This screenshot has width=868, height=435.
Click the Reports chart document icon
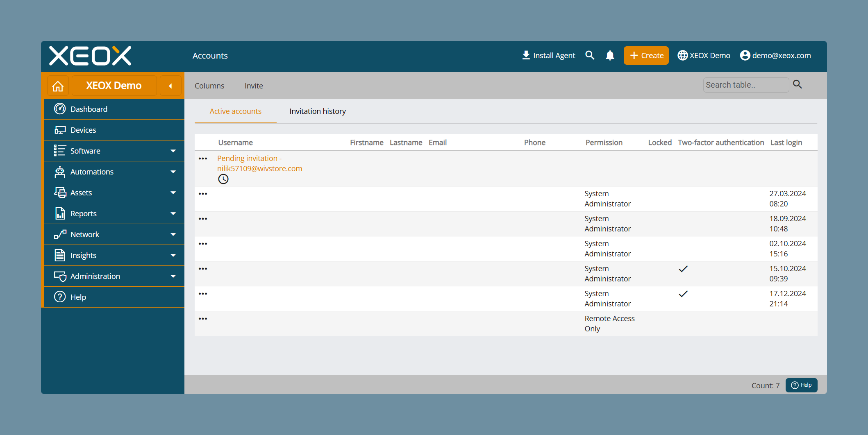click(x=60, y=213)
